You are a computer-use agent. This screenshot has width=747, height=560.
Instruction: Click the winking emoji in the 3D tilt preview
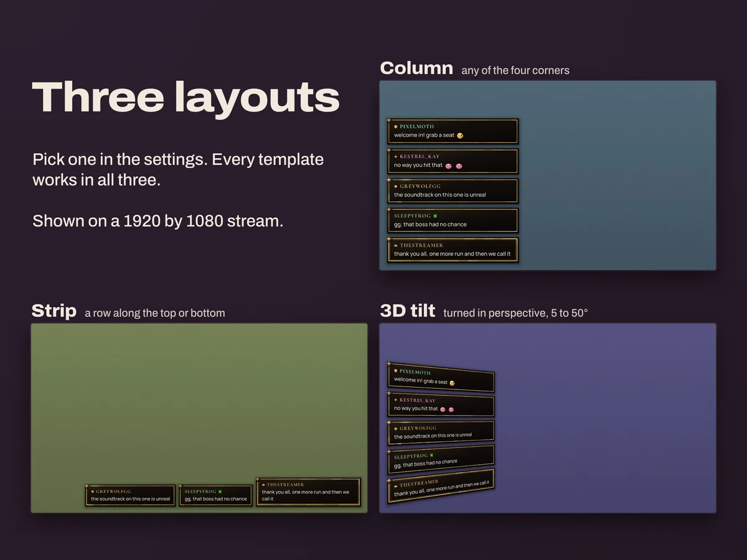tap(452, 383)
